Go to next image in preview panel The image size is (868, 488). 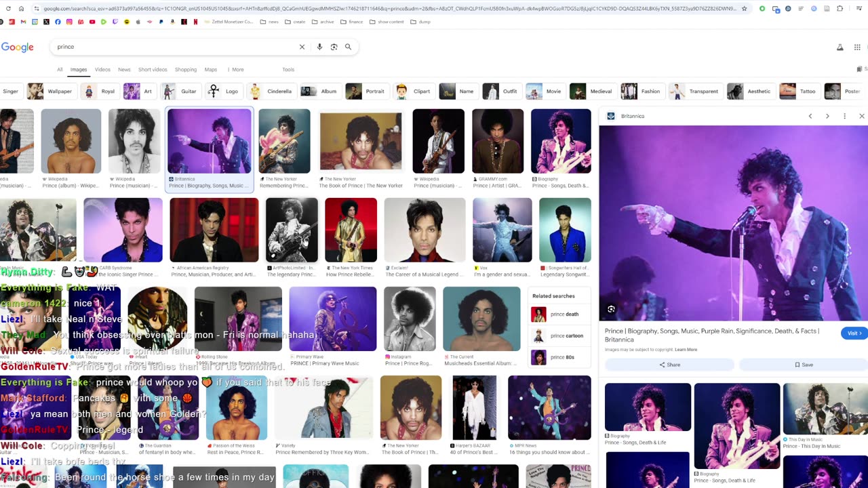[827, 116]
